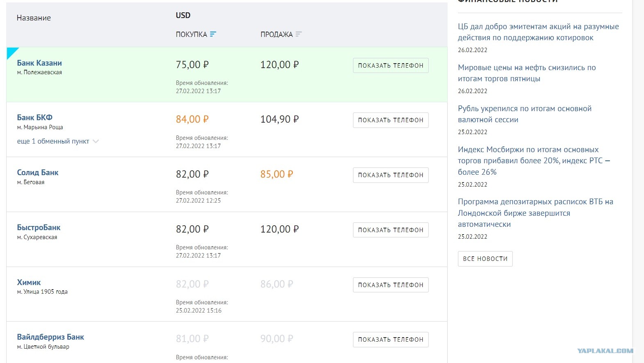644x363 pixels.
Task: Open news 'Программа депозитарных расписок ВТБ'
Action: click(x=535, y=213)
